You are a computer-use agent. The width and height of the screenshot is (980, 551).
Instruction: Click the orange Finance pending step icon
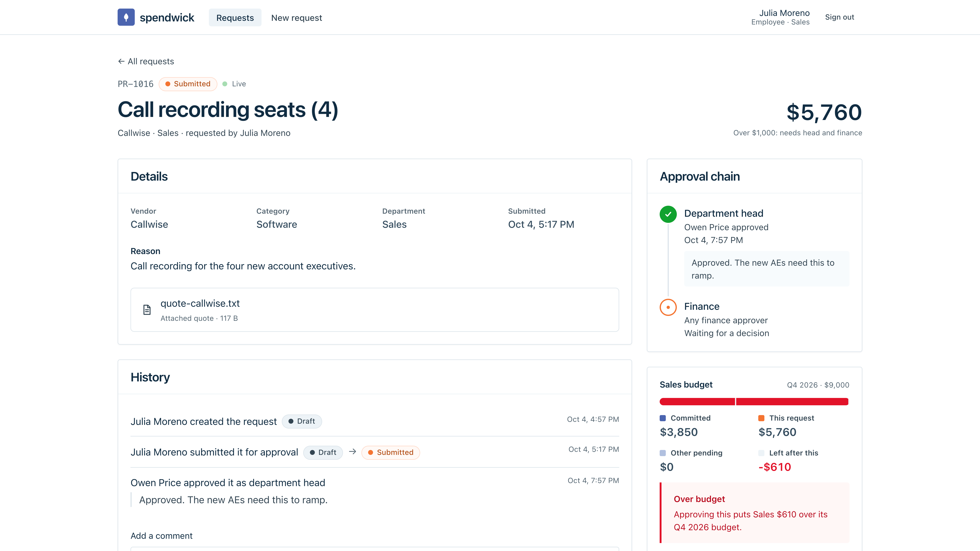click(x=668, y=307)
